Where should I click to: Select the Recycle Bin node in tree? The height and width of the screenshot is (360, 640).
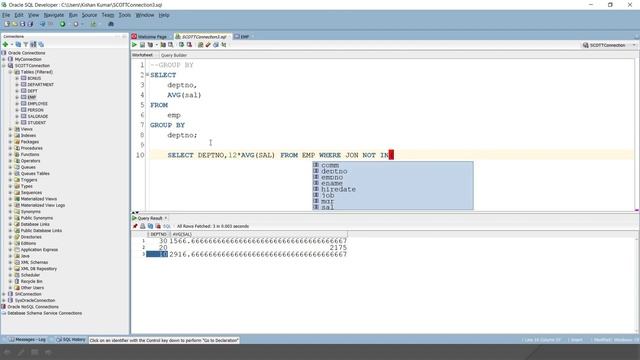[x=31, y=281]
